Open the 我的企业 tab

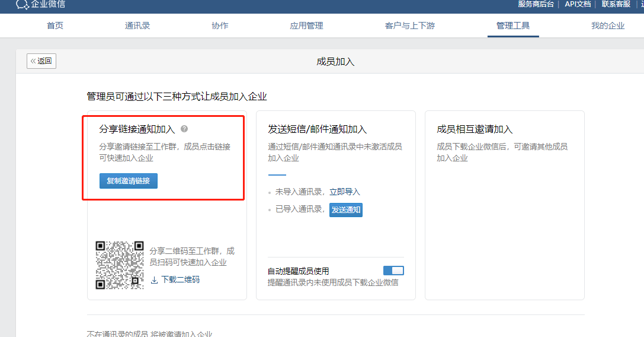(x=608, y=26)
